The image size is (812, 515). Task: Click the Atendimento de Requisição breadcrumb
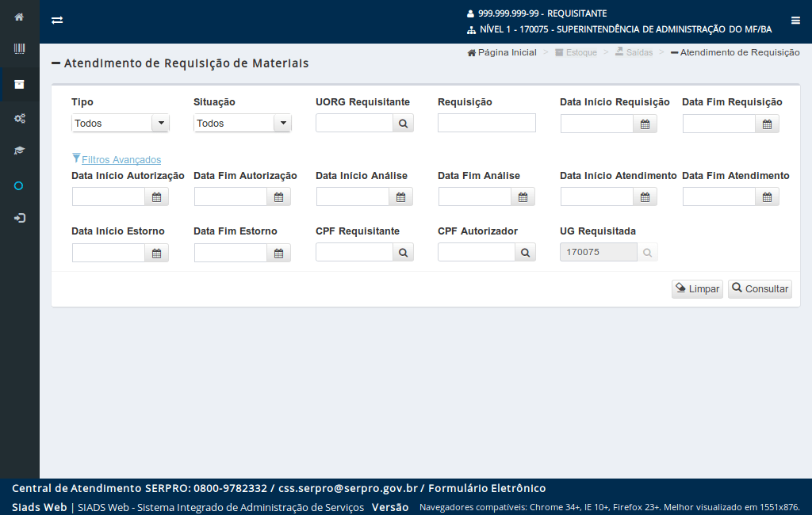click(x=735, y=52)
